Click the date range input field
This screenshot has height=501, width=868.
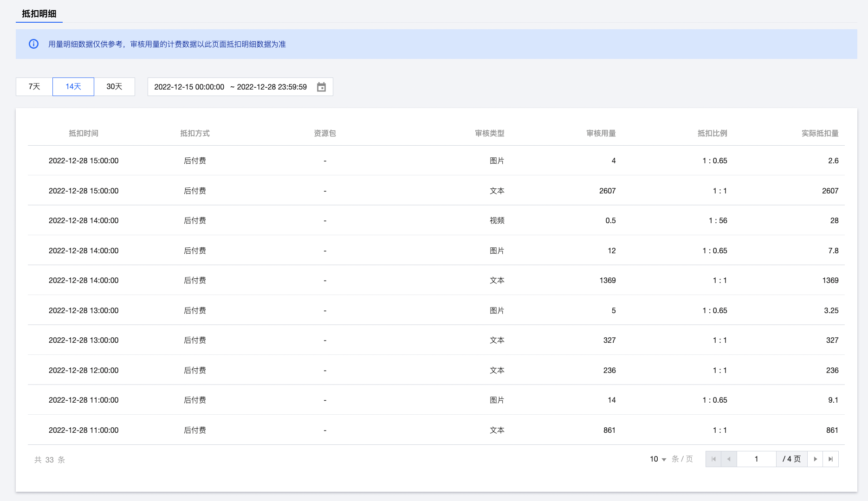pyautogui.click(x=240, y=87)
